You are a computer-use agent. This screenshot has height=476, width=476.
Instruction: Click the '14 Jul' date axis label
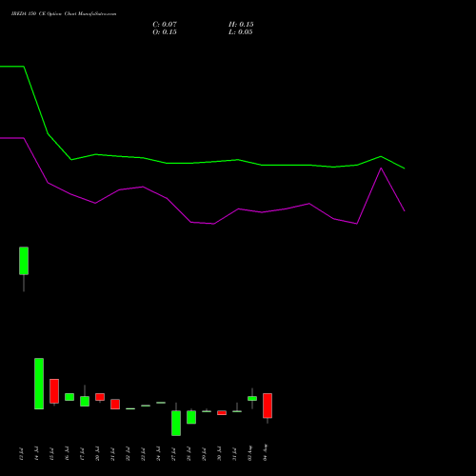(36, 454)
